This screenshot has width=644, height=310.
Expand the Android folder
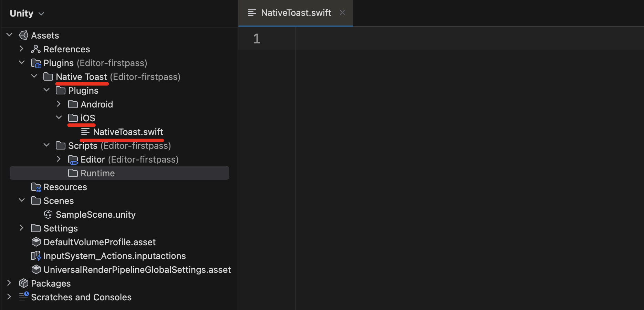pos(59,104)
